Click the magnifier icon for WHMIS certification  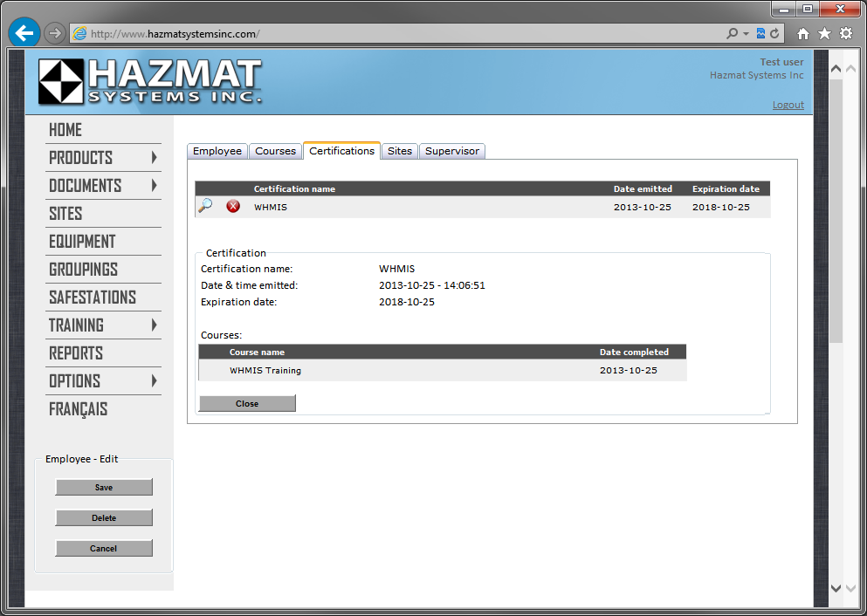pos(205,206)
